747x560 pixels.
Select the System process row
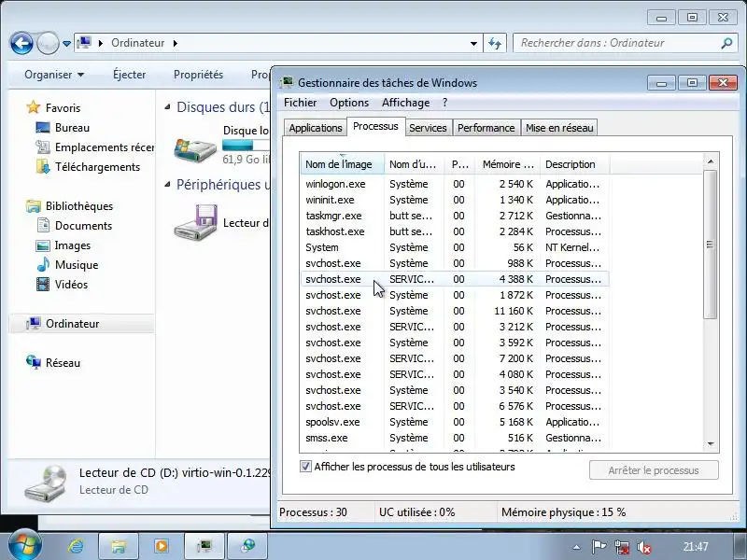click(455, 247)
